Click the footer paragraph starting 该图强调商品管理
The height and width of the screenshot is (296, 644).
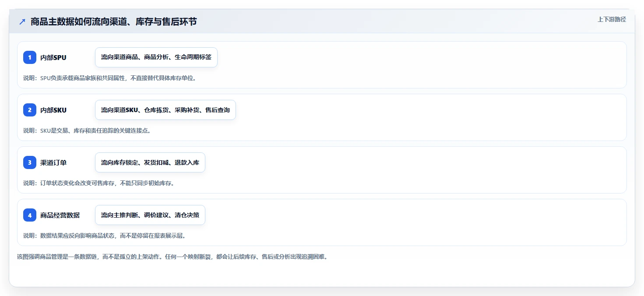[x=172, y=257]
